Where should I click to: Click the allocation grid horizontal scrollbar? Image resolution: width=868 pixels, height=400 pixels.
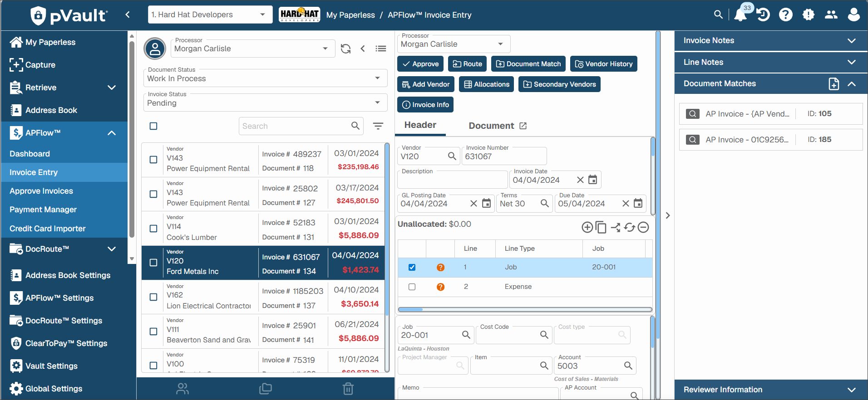[x=525, y=310]
